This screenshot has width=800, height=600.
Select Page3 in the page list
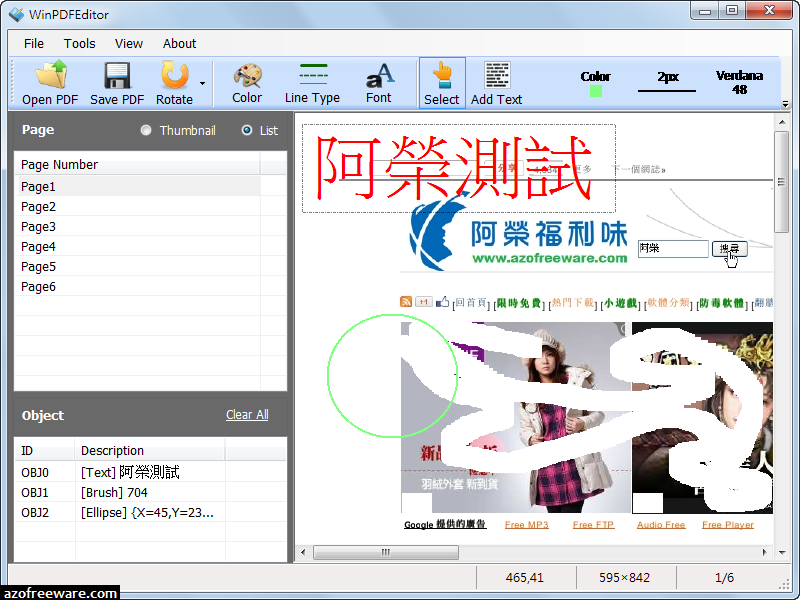138,227
